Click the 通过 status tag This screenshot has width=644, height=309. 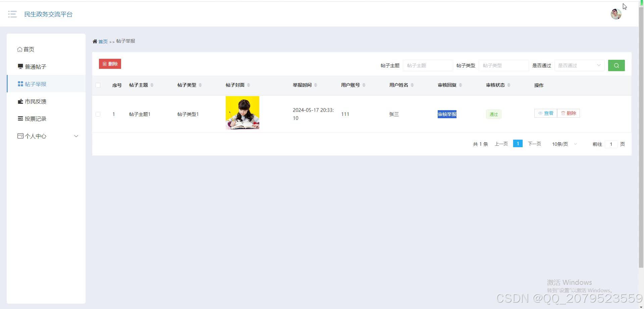[x=493, y=114]
